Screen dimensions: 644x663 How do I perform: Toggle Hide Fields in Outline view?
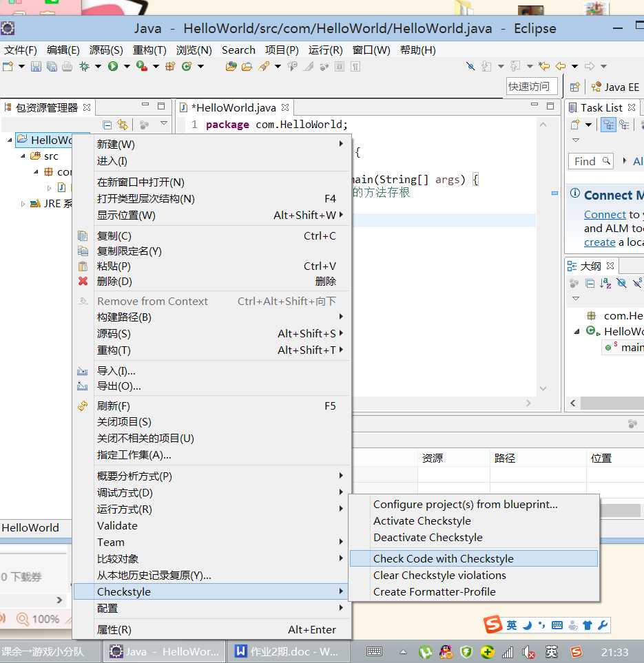(621, 283)
